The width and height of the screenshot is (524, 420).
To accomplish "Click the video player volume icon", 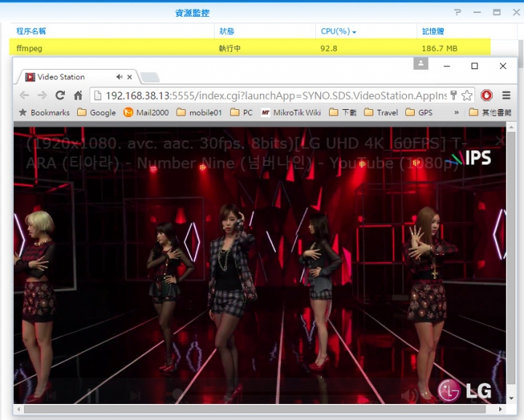I will (410, 395).
